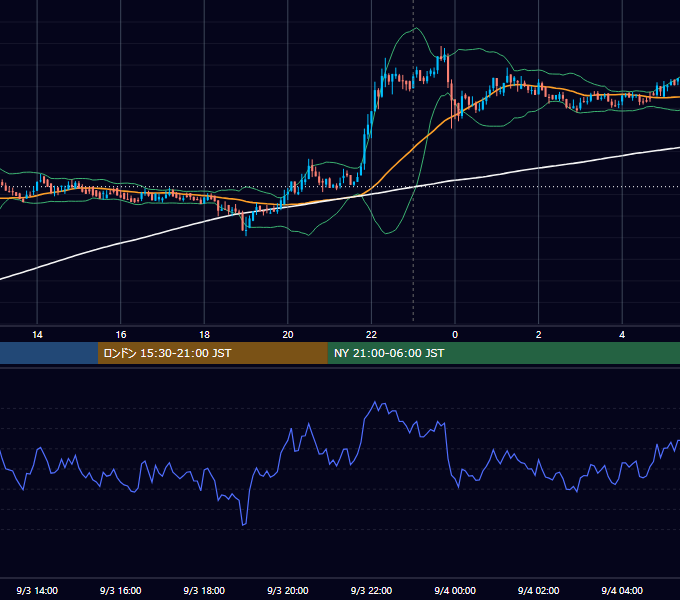Click the blue session bar before London
680x600 pixels.
49,353
